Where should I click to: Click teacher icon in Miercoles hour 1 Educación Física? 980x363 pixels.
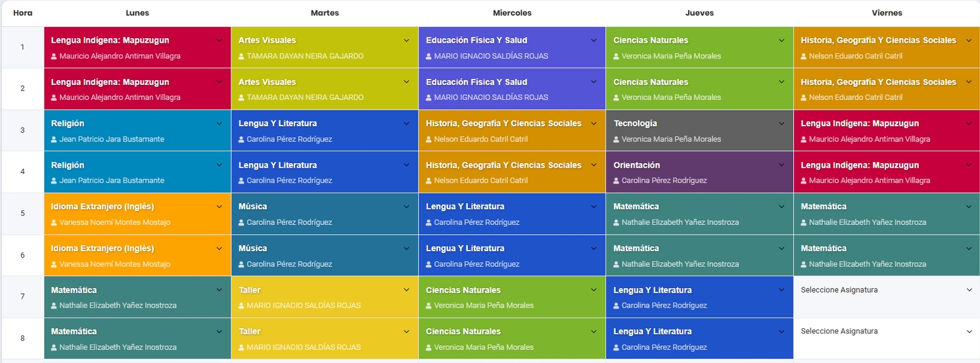point(429,57)
